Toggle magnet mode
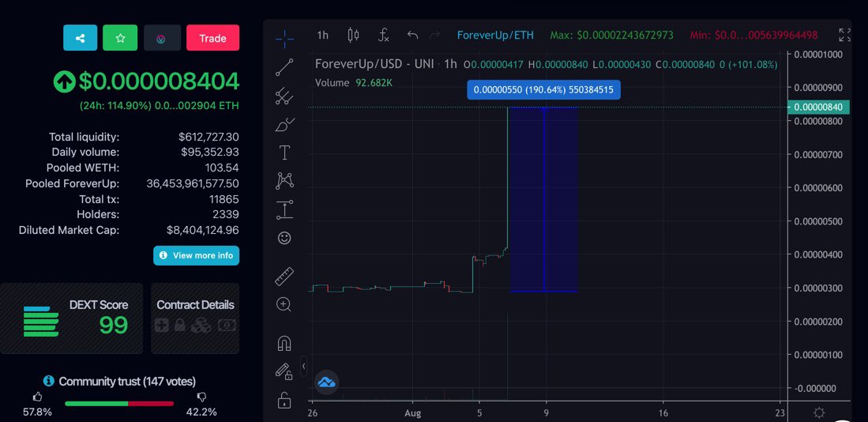Viewport: 868px width, 422px height. point(284,343)
